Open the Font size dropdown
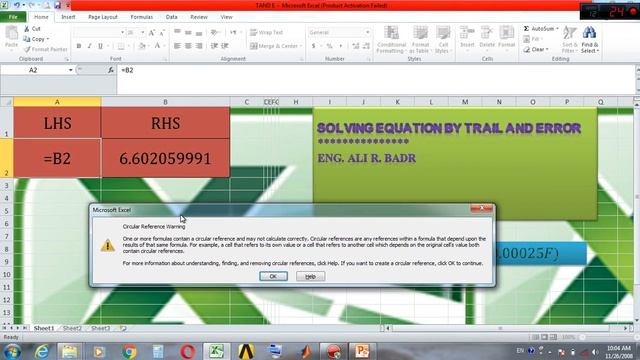 pyautogui.click(x=142, y=33)
